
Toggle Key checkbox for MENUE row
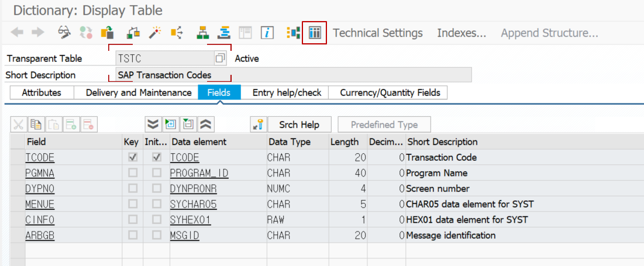coord(133,204)
